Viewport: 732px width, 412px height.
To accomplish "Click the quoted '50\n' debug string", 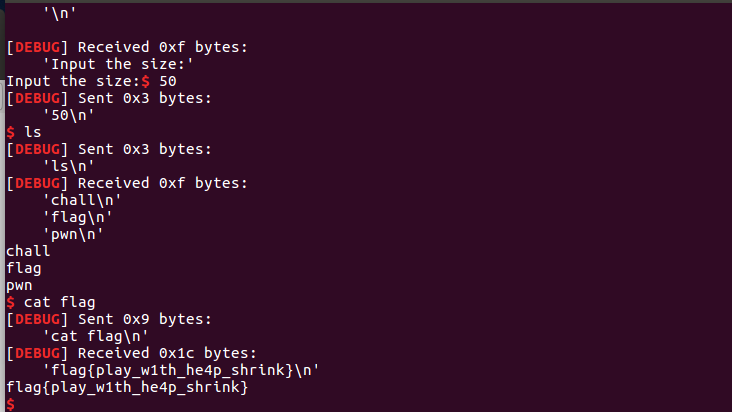I will point(69,115).
